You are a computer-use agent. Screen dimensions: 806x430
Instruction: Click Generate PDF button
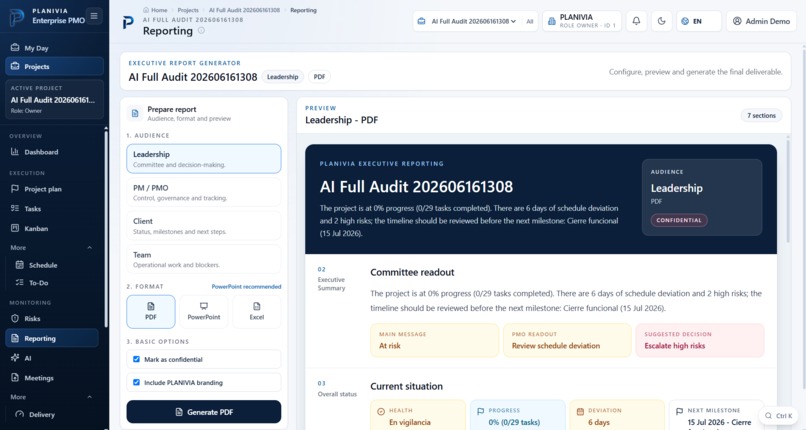coord(204,412)
